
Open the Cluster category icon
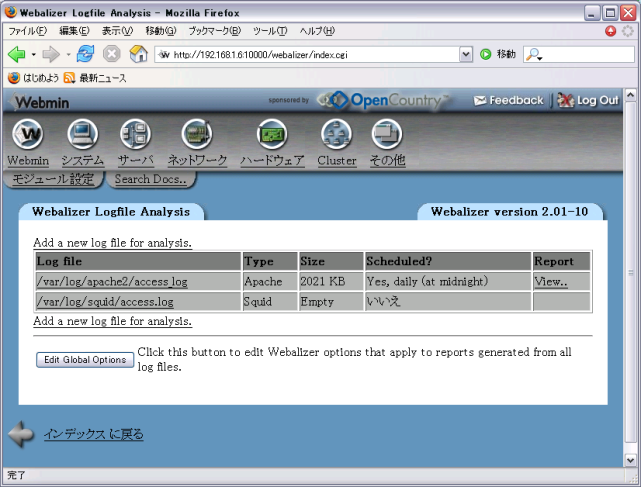tap(336, 135)
